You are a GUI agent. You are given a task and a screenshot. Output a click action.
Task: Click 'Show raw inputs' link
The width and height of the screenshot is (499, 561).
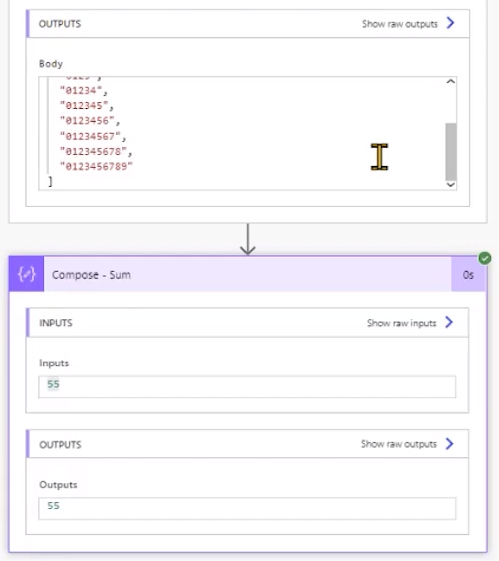tap(401, 323)
